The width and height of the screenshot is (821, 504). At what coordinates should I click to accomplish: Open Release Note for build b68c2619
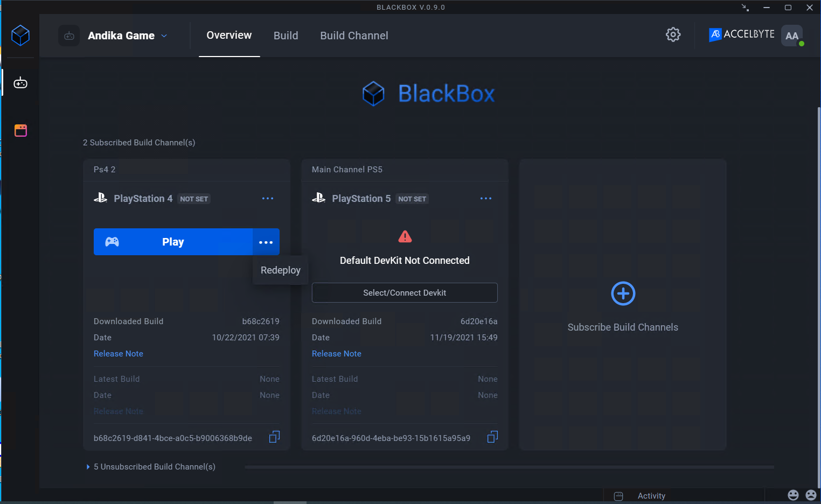119,354
